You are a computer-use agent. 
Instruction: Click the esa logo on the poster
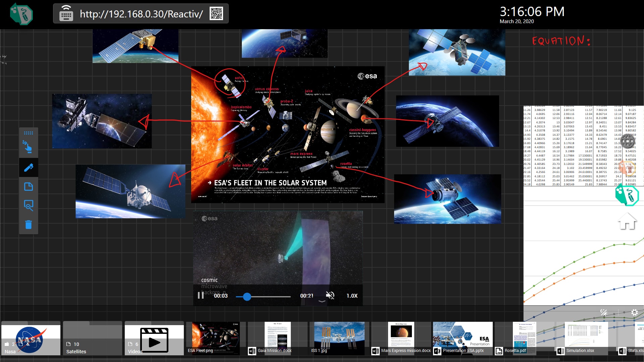[x=367, y=76]
